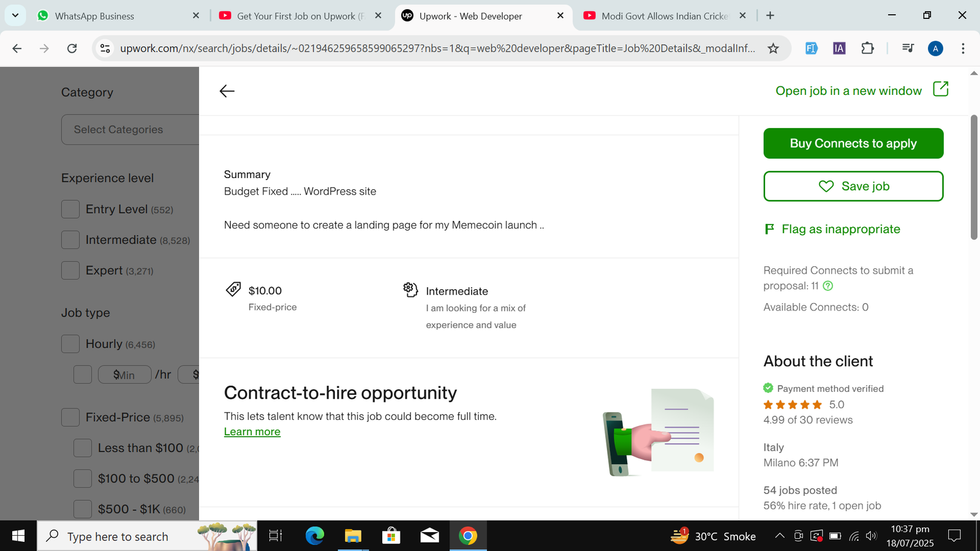
Task: Open the Mail app from the taskbar
Action: [x=429, y=536]
